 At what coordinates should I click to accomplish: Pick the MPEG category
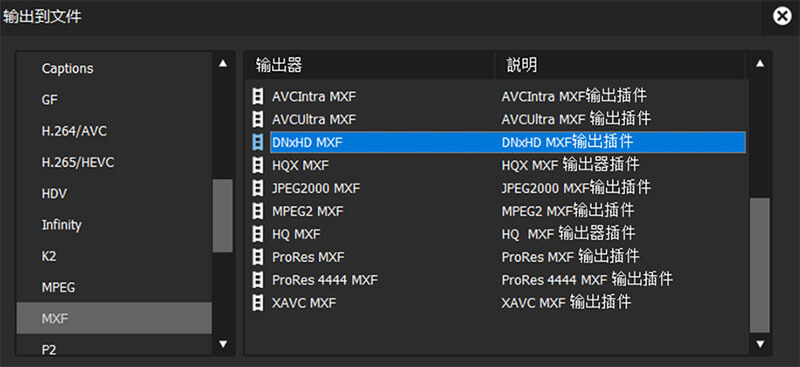(114, 287)
